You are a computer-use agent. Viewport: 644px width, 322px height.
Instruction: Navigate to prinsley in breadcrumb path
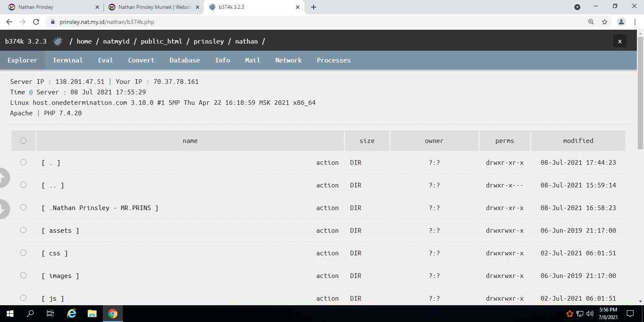(x=209, y=41)
